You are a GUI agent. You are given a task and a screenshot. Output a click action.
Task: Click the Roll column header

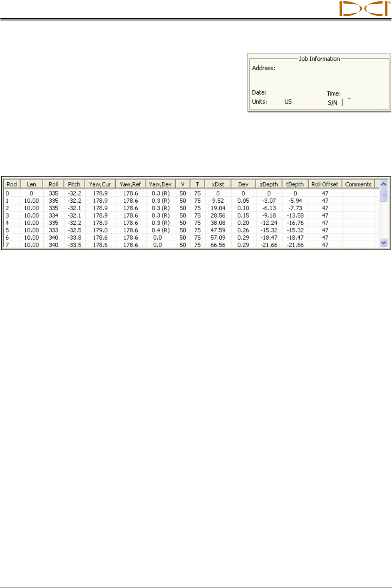pyautogui.click(x=53, y=184)
